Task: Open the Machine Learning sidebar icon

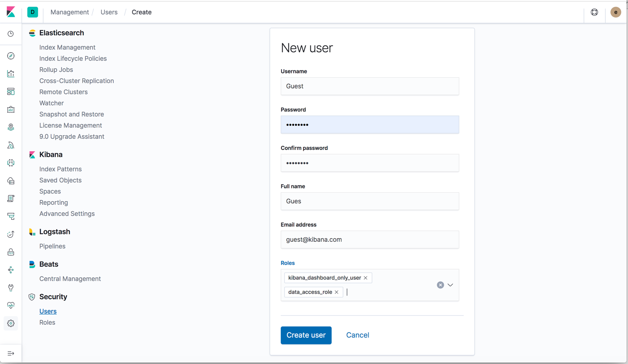Action: [11, 145]
